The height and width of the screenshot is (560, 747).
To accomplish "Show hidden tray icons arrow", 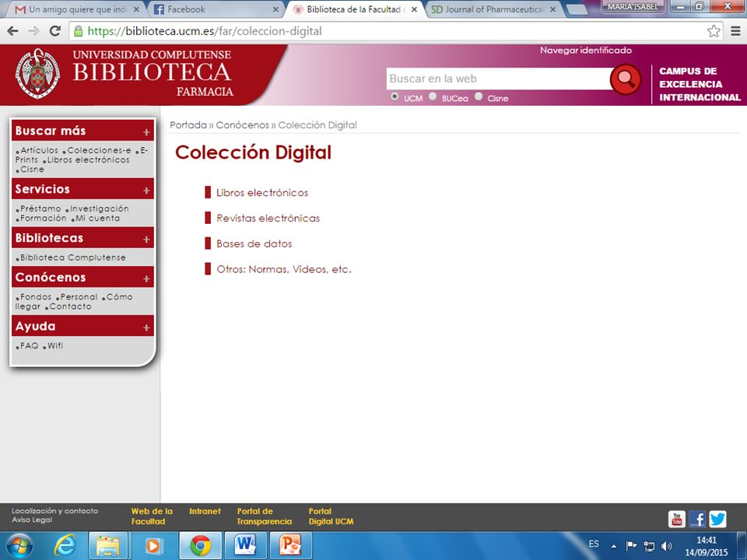I will (x=614, y=546).
